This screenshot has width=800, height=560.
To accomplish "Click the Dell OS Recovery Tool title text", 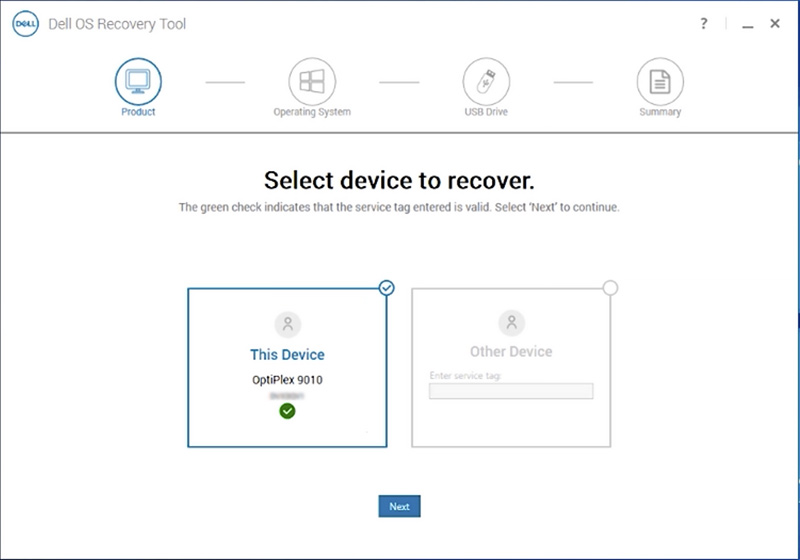I will 117,24.
